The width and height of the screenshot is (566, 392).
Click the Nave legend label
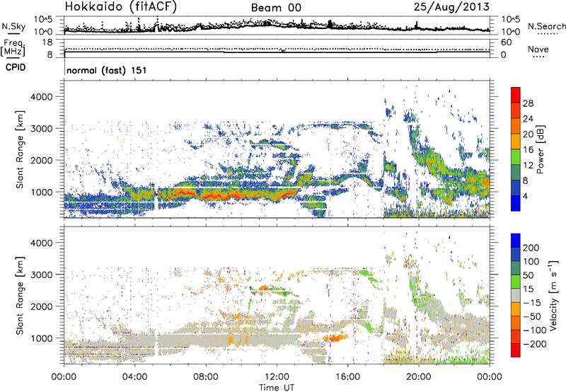538,49
